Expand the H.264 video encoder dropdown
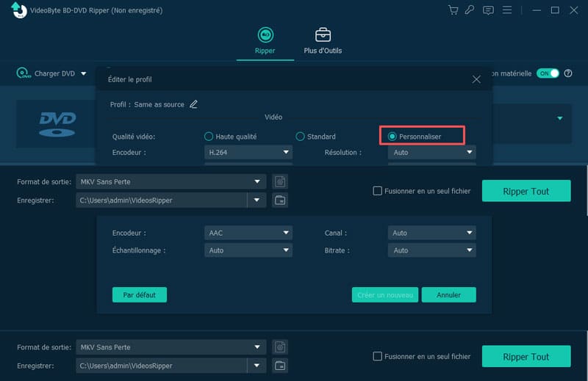 [x=248, y=153]
